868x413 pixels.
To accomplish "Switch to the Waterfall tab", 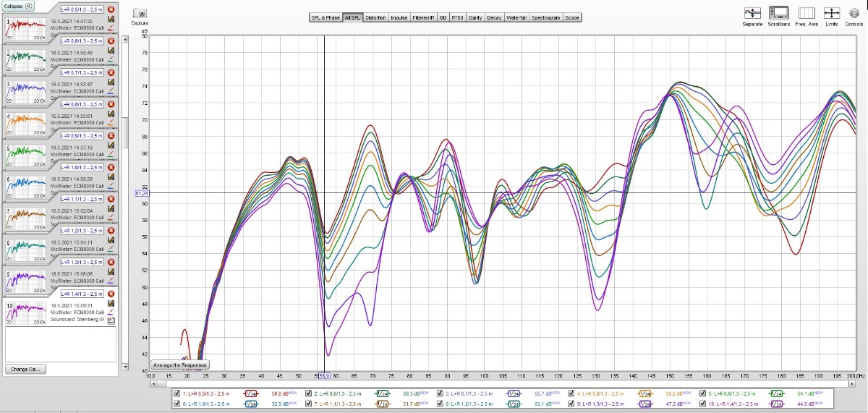I will (516, 17).
